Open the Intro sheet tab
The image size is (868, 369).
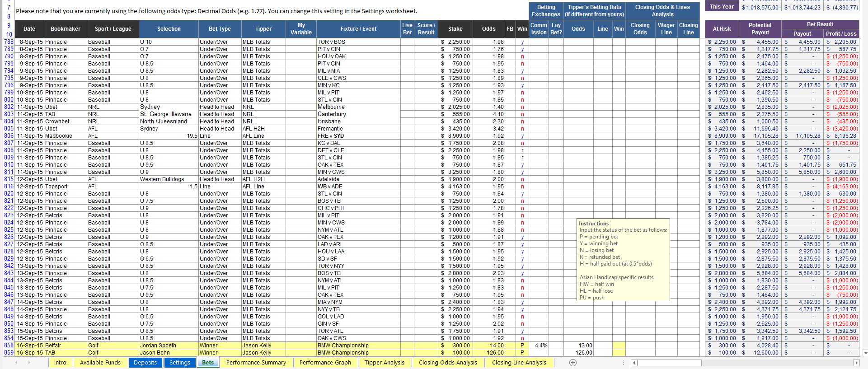pos(60,363)
